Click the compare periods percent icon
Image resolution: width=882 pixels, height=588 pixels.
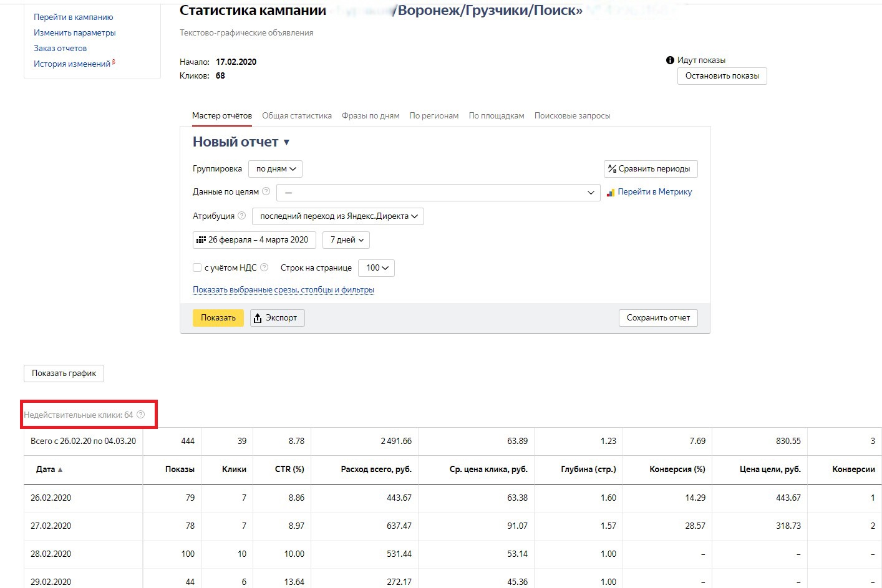click(x=612, y=169)
